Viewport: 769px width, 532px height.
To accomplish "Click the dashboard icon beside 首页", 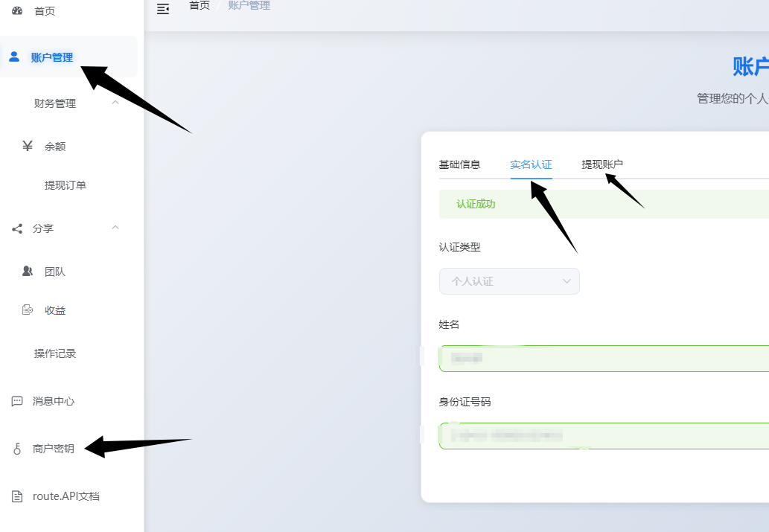I will [17, 10].
